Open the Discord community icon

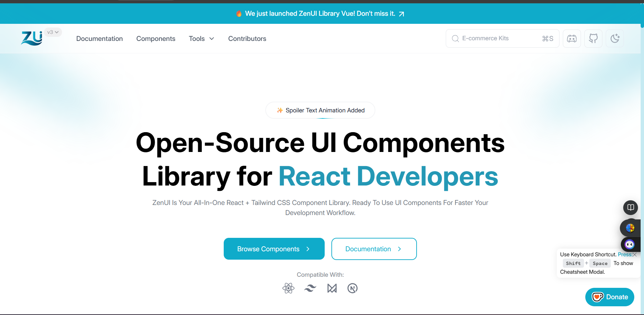(x=572, y=39)
